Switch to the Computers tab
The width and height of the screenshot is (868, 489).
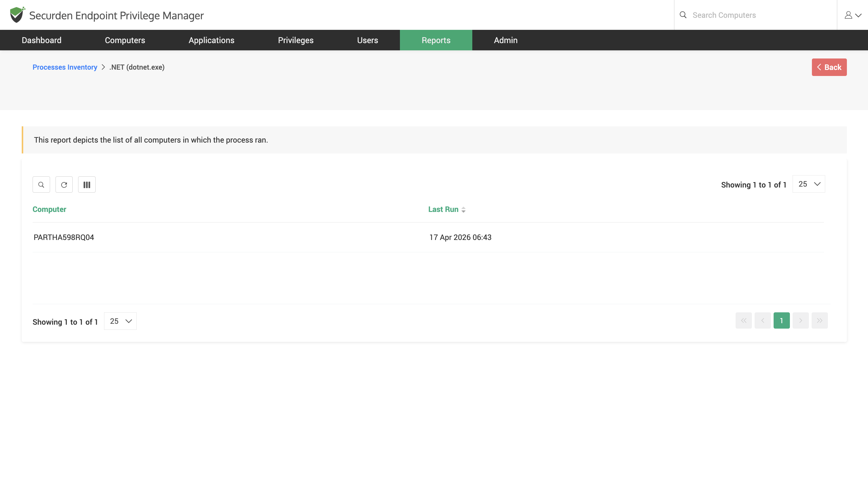125,40
